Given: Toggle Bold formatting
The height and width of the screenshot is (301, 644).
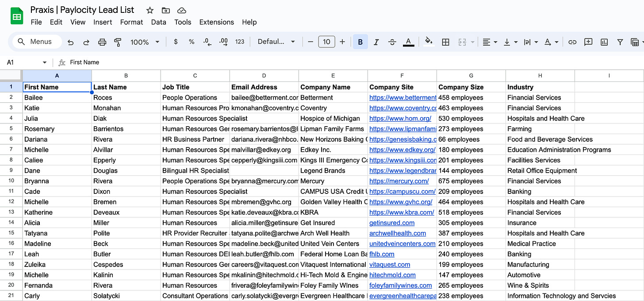Looking at the screenshot, I should [360, 42].
